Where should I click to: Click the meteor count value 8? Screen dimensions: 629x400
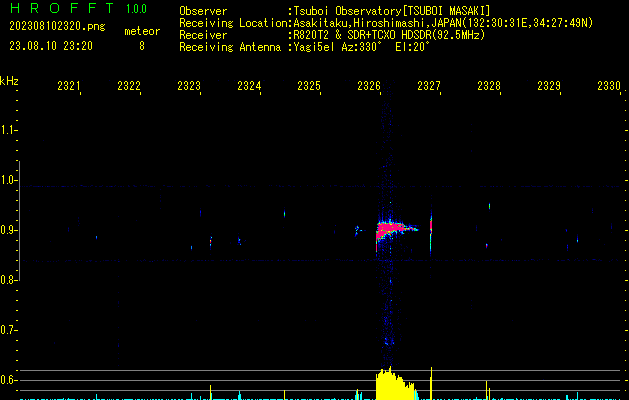click(141, 46)
